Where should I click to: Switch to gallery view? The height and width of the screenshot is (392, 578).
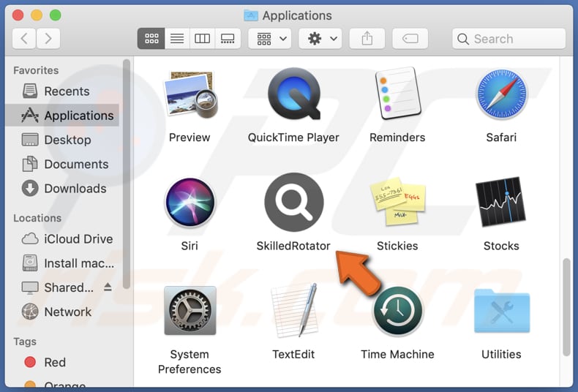point(228,38)
